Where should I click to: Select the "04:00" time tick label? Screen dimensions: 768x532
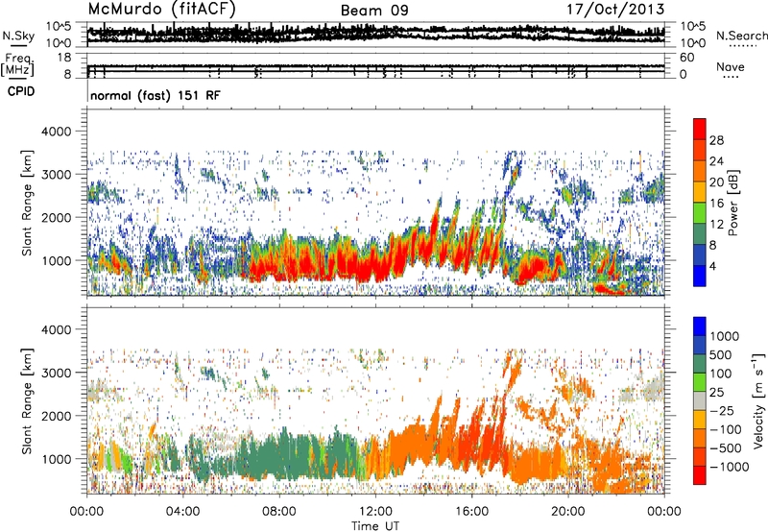click(x=182, y=512)
